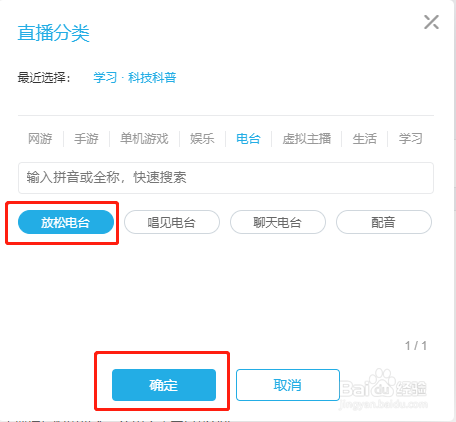Click the 最近选择 label text
Screen dimensions: 456x422
44,78
